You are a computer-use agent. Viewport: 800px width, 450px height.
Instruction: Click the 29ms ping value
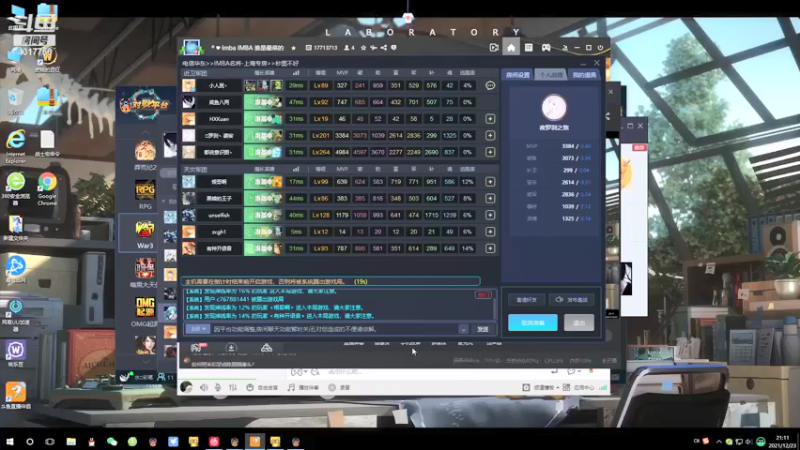[296, 86]
